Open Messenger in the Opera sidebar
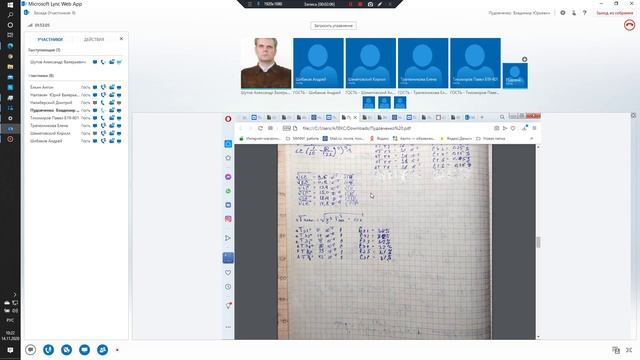Image resolution: width=640 pixels, height=360 pixels. click(x=228, y=177)
